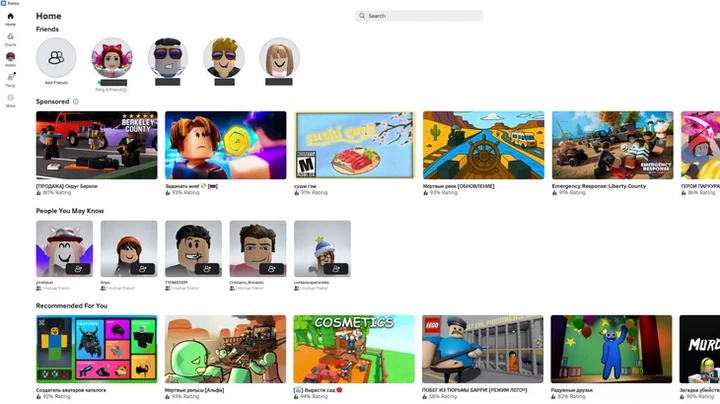
Task: Open the gray-faced friend with purple sunglasses
Action: 168,58
